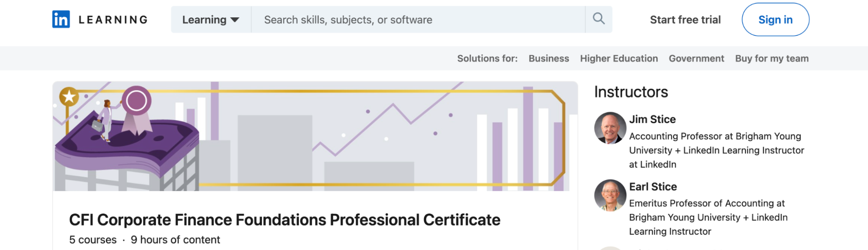
Task: Click the CFI Corporate Finance Foundations title
Action: click(284, 220)
